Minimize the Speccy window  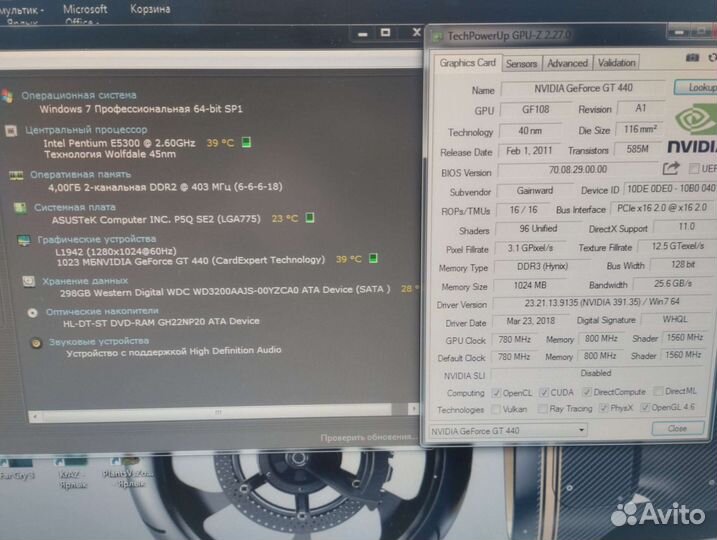(x=363, y=34)
